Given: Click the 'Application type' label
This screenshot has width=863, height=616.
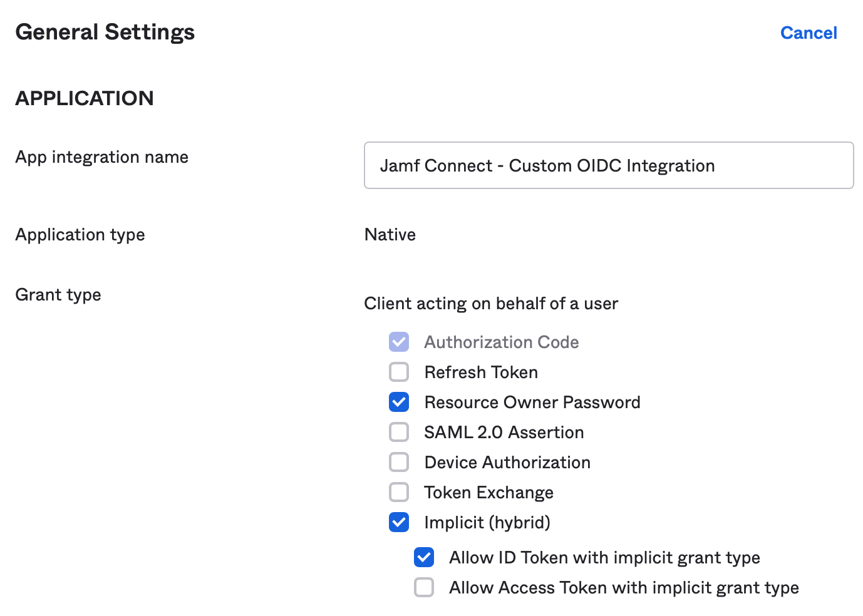Looking at the screenshot, I should [80, 235].
